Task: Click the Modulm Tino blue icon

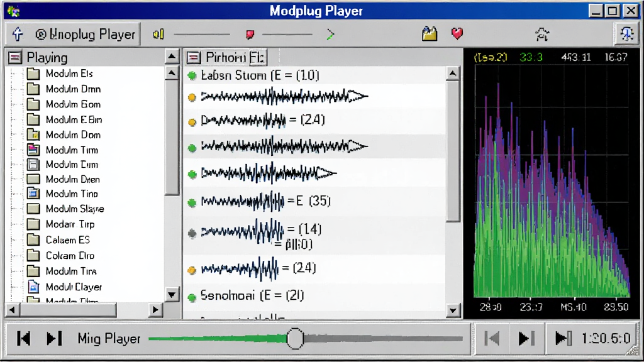Action: (33, 194)
